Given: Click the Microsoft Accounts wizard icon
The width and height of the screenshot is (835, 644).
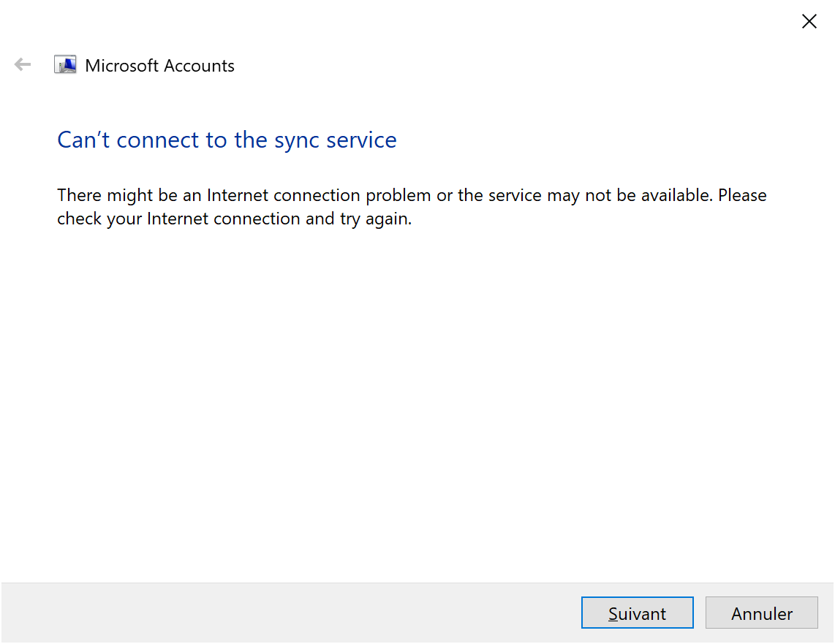Looking at the screenshot, I should click(65, 65).
